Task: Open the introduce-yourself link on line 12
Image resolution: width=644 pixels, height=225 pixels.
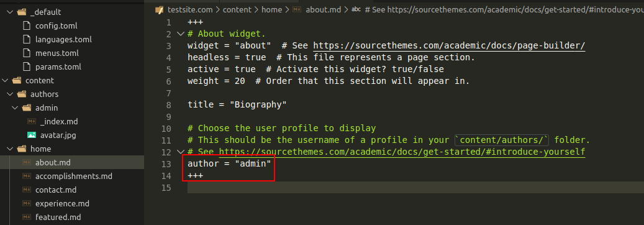Action: (x=402, y=152)
